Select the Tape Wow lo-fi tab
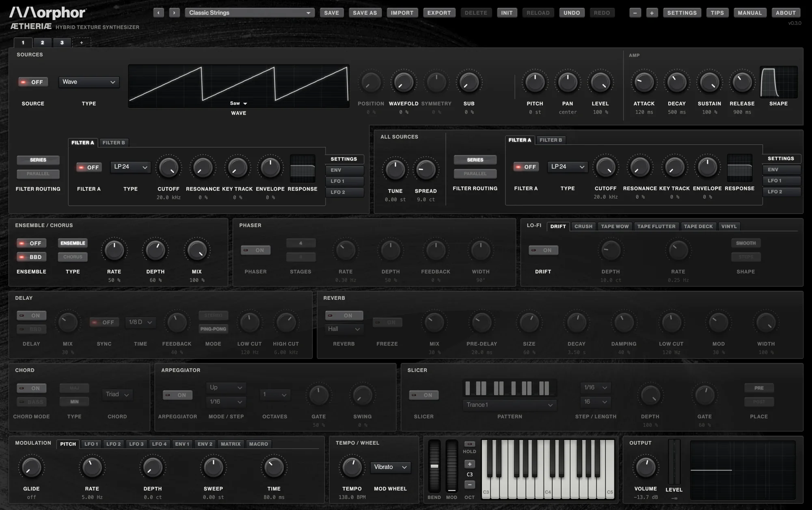This screenshot has height=510, width=812. coord(615,226)
